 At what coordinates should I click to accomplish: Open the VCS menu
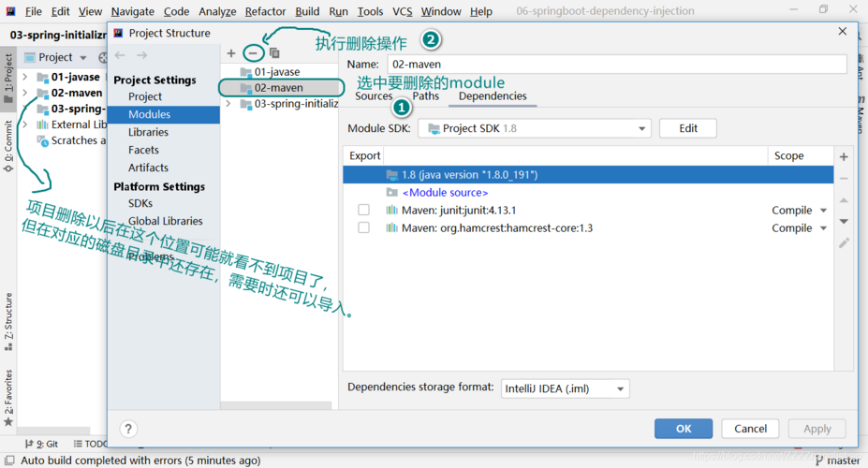(403, 11)
